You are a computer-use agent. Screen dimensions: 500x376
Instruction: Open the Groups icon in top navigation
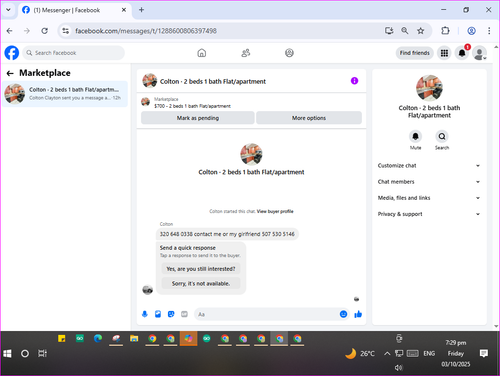(289, 53)
